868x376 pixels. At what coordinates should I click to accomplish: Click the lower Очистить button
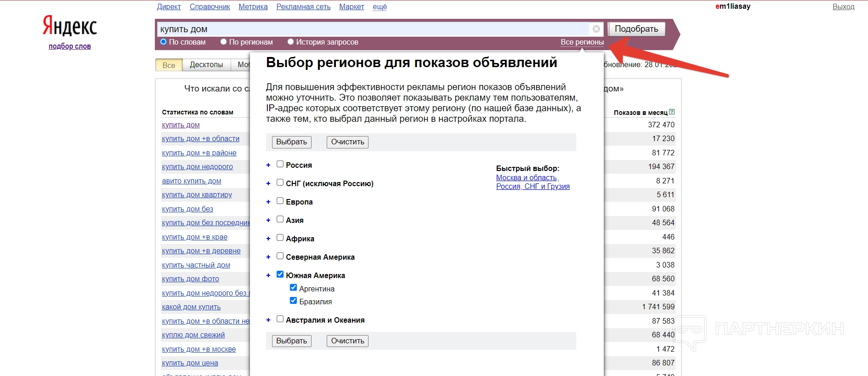coord(347,341)
